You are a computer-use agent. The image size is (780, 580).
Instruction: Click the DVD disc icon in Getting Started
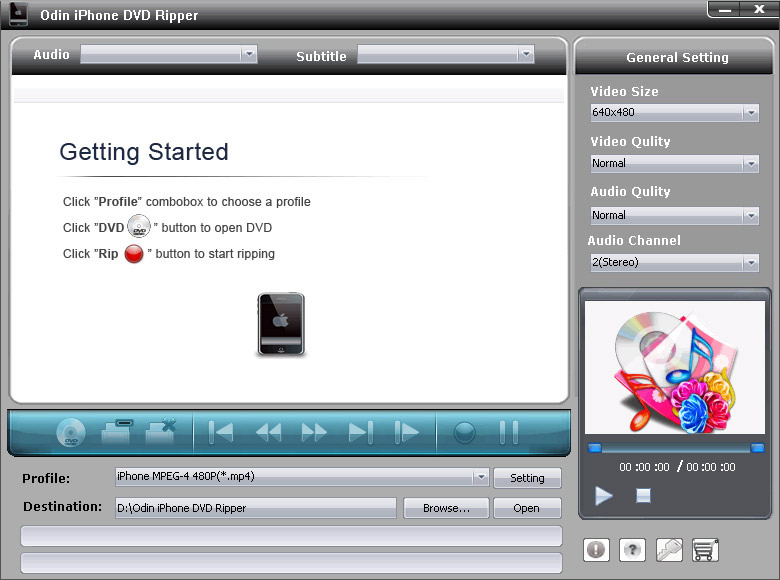pos(139,226)
